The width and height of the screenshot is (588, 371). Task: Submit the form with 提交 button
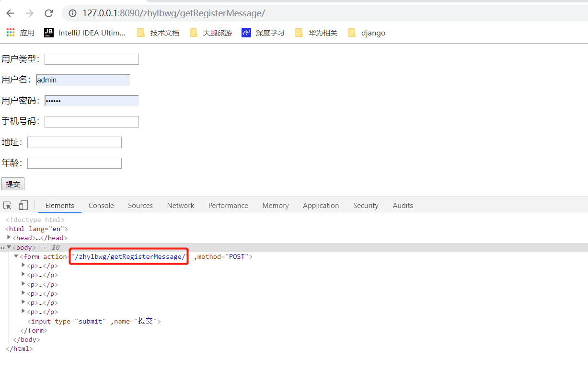coord(13,184)
